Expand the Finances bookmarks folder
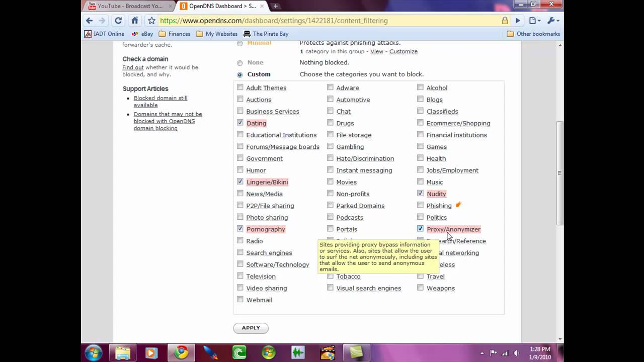This screenshot has height=362, width=644. pyautogui.click(x=174, y=34)
